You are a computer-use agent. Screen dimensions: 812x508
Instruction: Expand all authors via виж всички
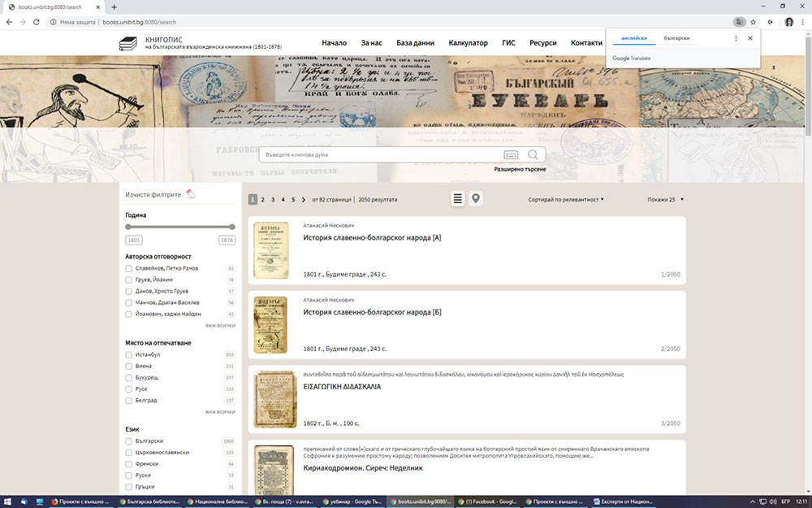pos(220,326)
